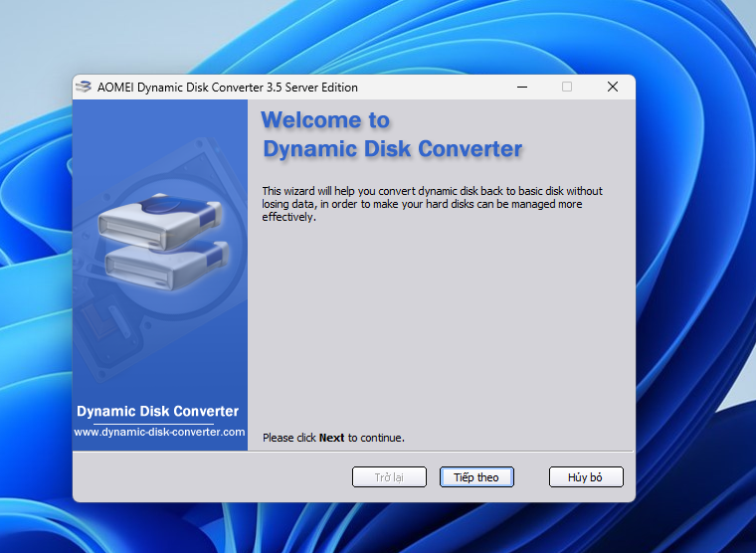The width and height of the screenshot is (756, 553).
Task: Click the 'Welcome to' heading text
Action: click(325, 120)
